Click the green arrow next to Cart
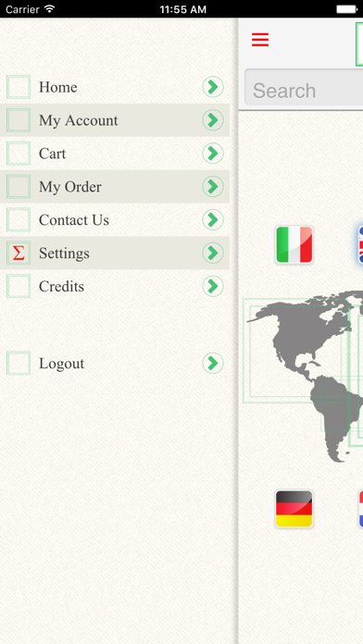363x644 pixels. pyautogui.click(x=213, y=154)
